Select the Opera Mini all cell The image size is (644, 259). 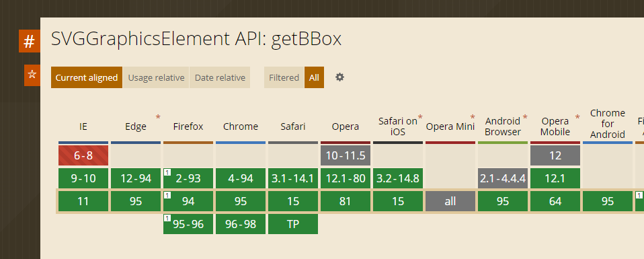pos(450,201)
